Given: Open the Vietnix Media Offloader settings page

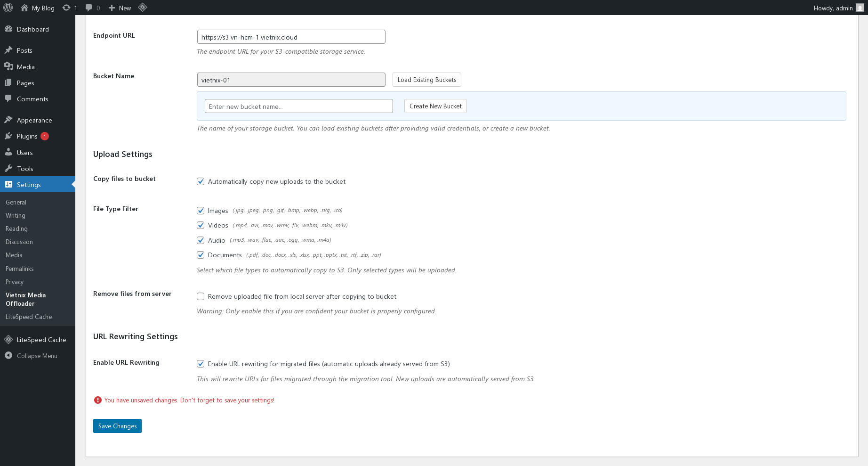Looking at the screenshot, I should point(25,299).
